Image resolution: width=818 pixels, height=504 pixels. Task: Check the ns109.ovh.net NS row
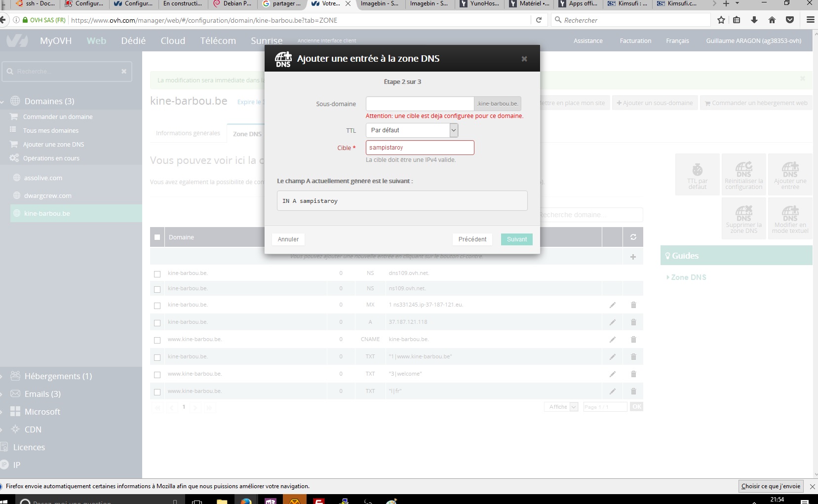coord(157,289)
